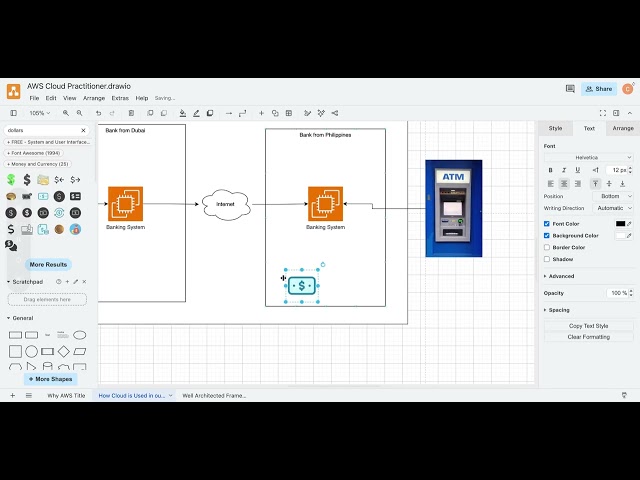The width and height of the screenshot is (640, 480).
Task: Click the zoom in magnifier icon
Action: (66, 113)
